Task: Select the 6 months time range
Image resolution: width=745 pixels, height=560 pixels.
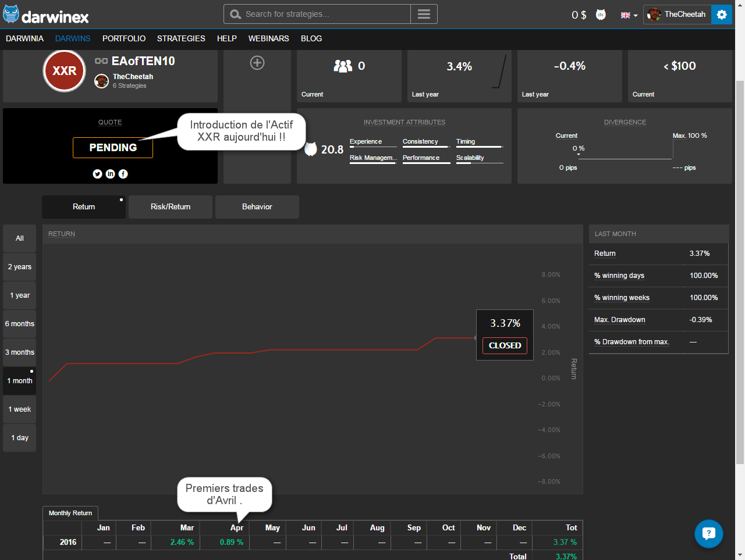Action: click(20, 324)
